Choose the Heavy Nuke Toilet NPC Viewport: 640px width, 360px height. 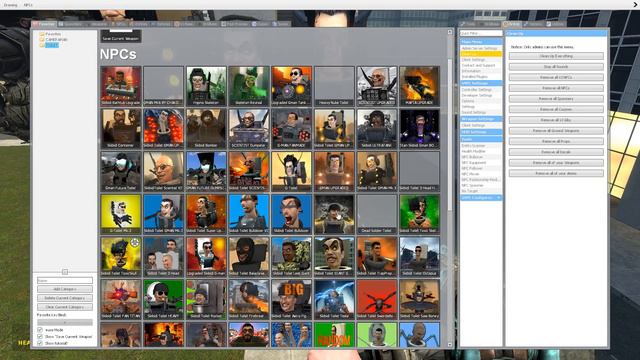[334, 86]
